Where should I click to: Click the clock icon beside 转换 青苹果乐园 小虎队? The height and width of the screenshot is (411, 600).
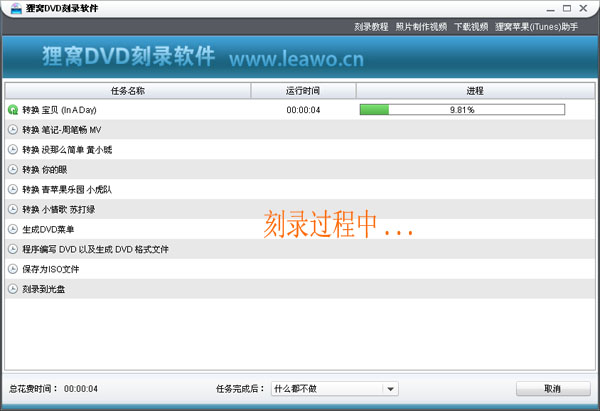[13, 189]
